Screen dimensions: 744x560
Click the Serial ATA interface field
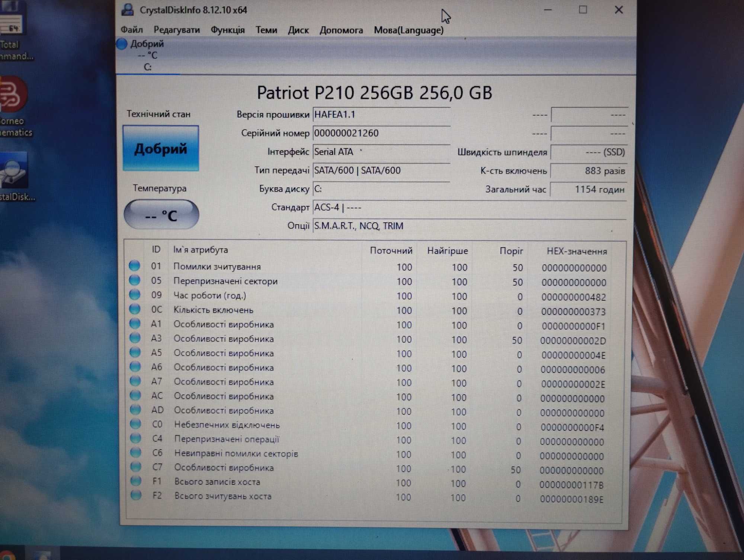[382, 152]
